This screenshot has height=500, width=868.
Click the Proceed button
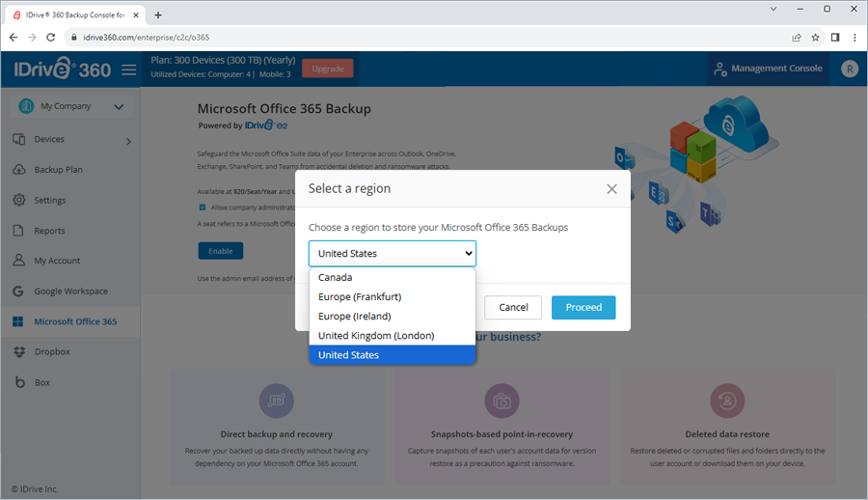583,308
